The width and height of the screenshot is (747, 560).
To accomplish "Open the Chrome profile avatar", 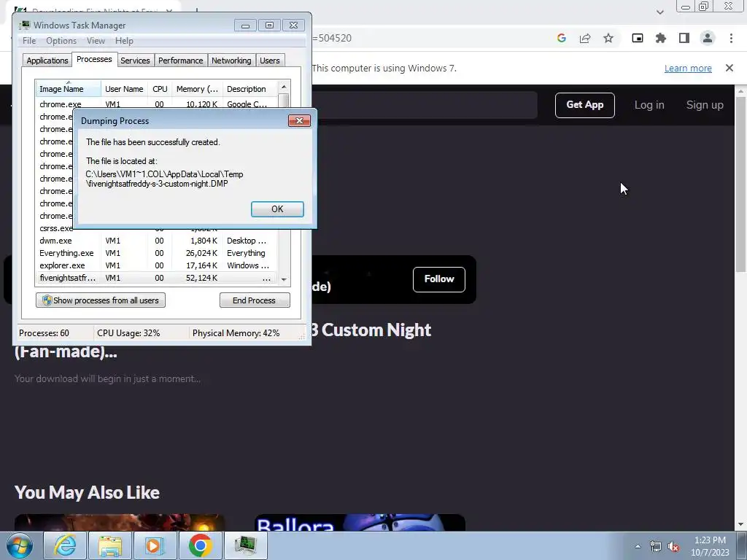I will pyautogui.click(x=708, y=38).
